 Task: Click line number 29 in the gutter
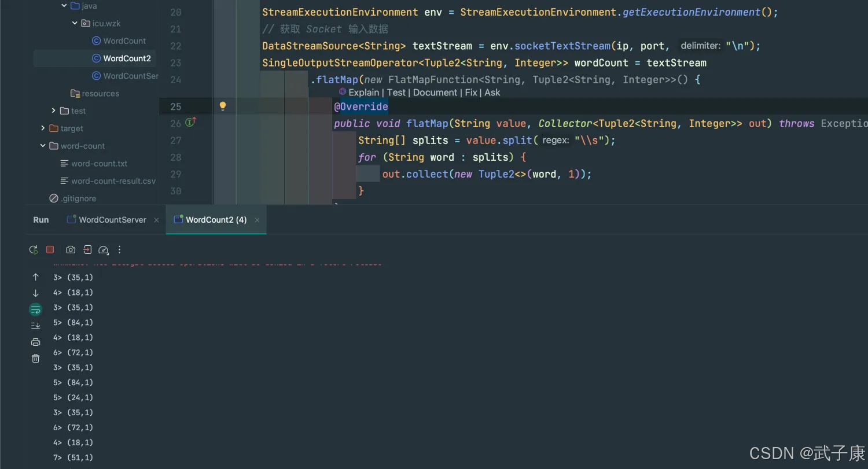tap(176, 174)
